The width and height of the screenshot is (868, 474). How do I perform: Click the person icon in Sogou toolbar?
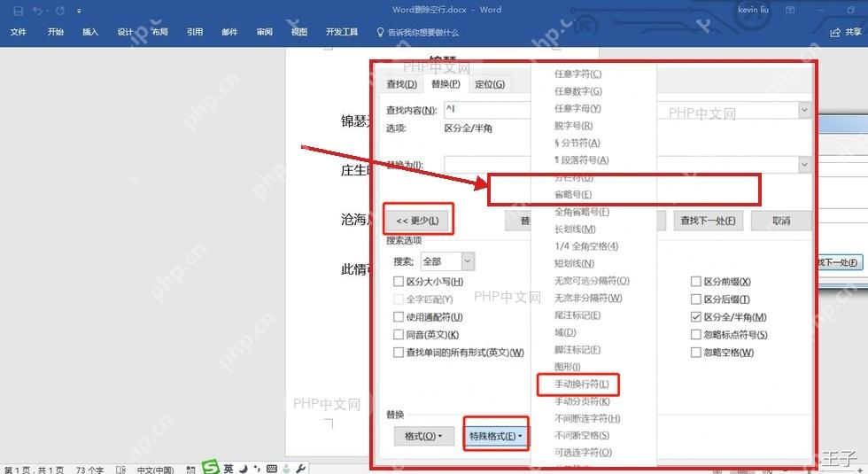click(x=286, y=469)
